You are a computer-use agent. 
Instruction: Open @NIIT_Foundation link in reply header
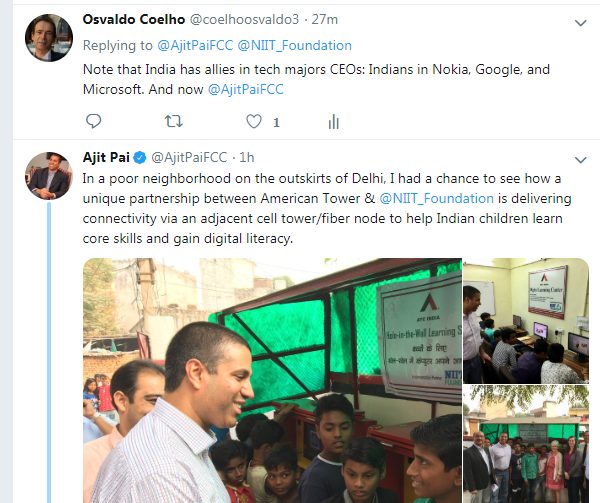(x=295, y=46)
